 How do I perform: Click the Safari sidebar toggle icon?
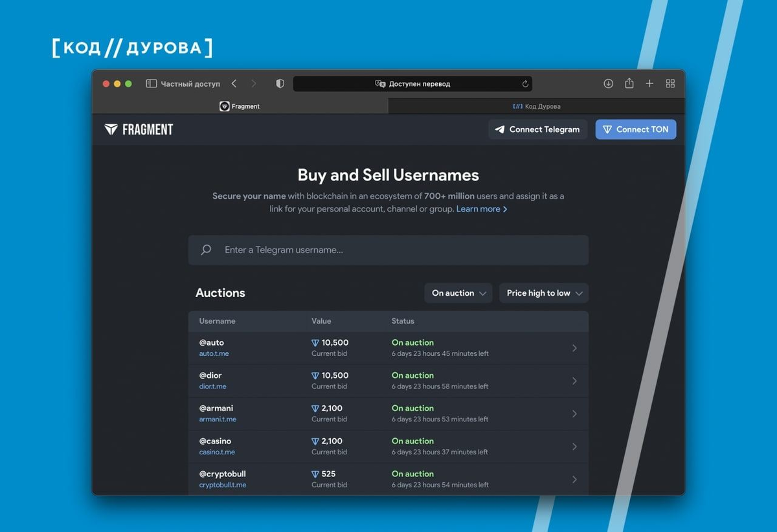[x=152, y=83]
